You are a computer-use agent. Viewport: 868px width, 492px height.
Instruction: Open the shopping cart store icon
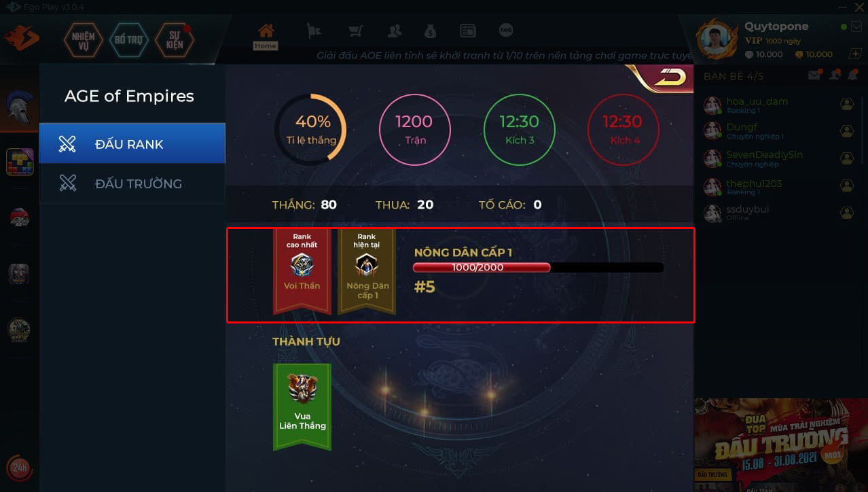(x=355, y=31)
